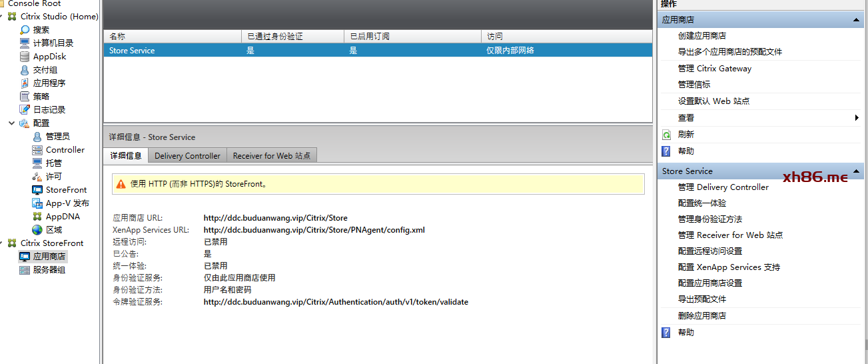The width and height of the screenshot is (868, 364).
Task: Click the Store URL http://ddc.buduanwang.vip/Citrix/Store
Action: click(276, 218)
